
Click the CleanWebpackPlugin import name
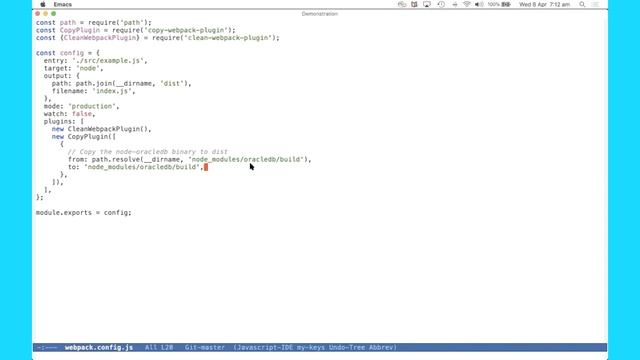[100, 38]
